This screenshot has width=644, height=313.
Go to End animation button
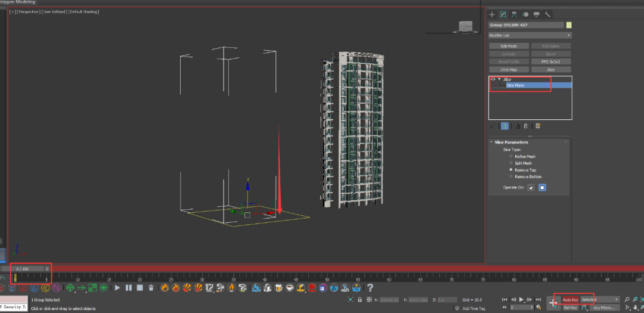coord(537,300)
